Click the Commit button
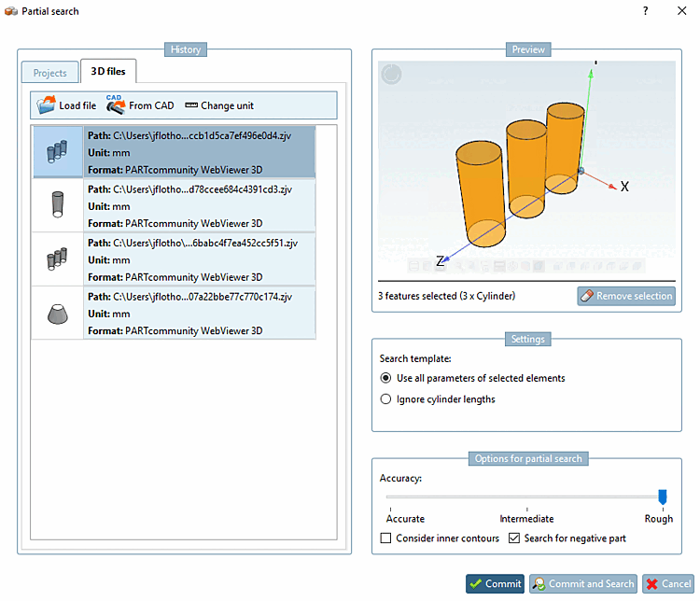Image resolution: width=700 pixels, height=601 pixels. (x=495, y=583)
